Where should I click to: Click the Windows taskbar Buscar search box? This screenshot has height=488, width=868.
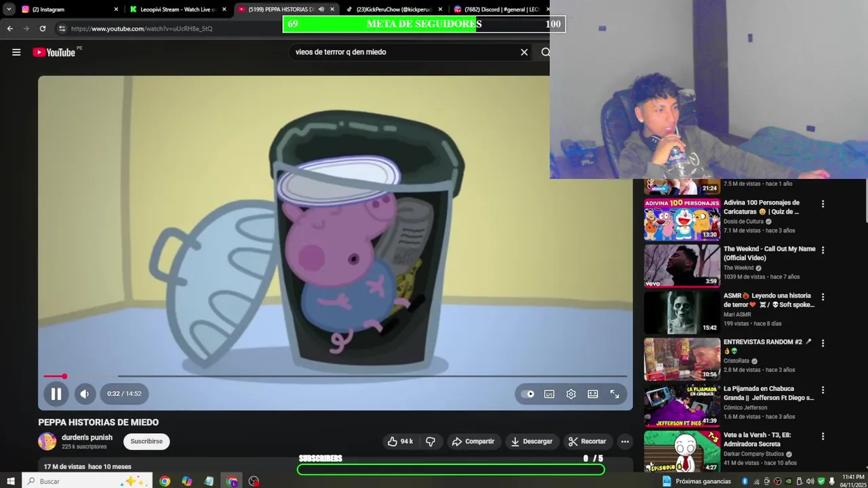coord(88,481)
